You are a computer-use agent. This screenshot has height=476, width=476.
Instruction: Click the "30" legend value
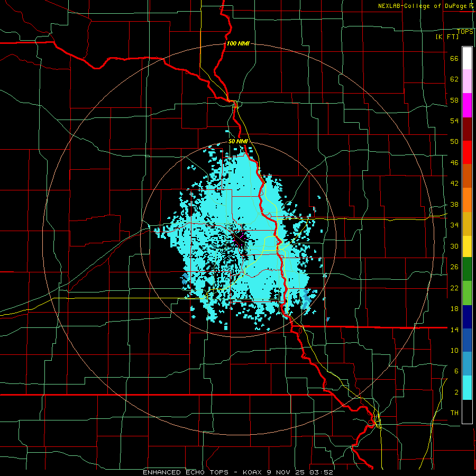(454, 246)
